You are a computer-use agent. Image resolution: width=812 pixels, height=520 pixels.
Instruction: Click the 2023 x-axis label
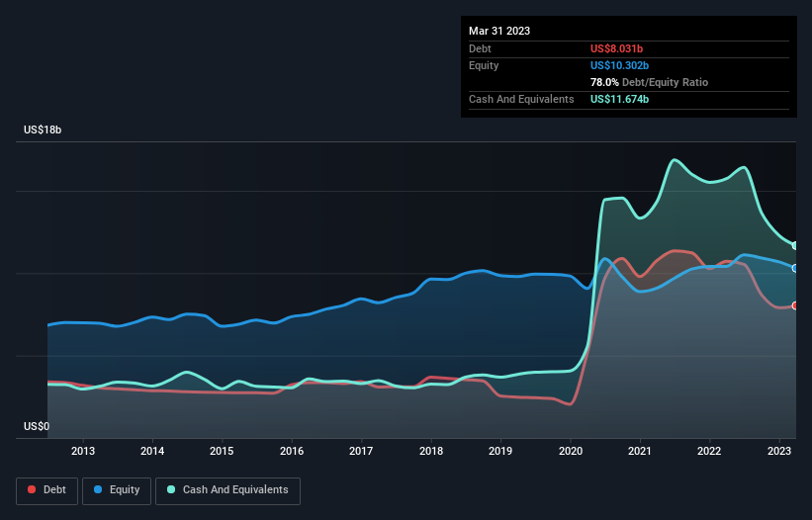click(x=778, y=451)
